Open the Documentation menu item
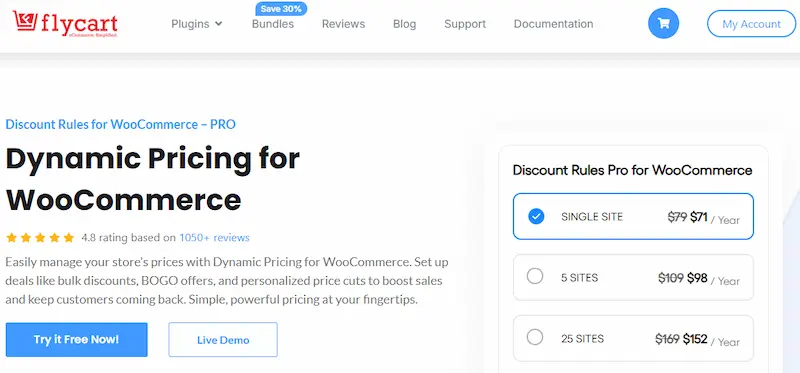The width and height of the screenshot is (800, 373). click(553, 24)
